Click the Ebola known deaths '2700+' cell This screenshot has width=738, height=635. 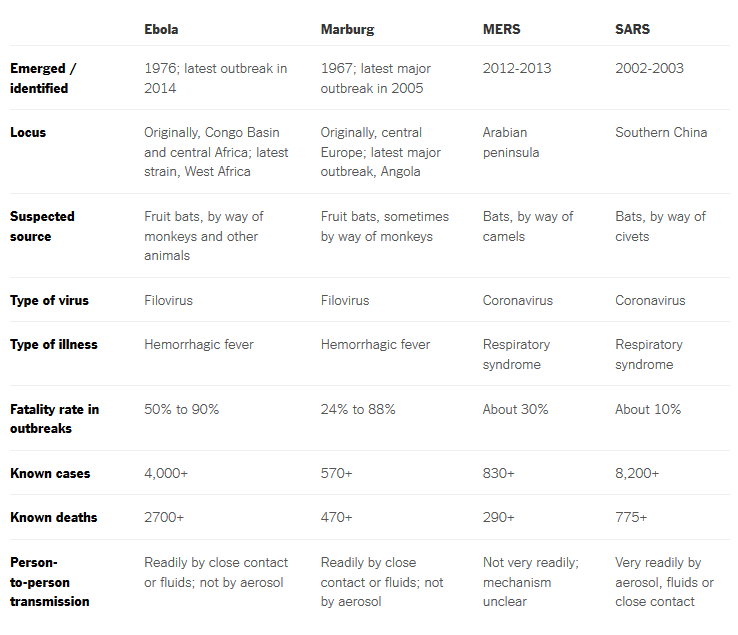click(164, 517)
